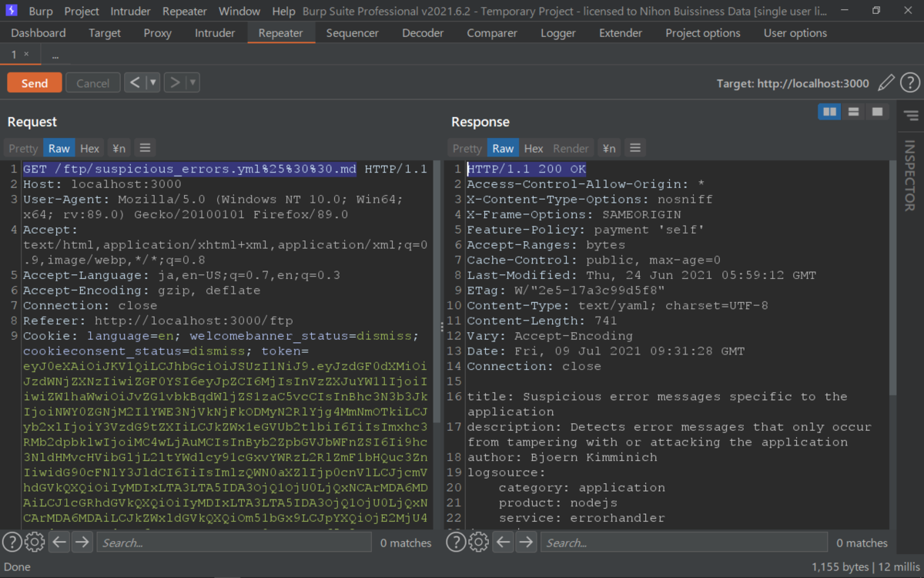
Task: Switch to the Extender tab
Action: [x=621, y=32]
